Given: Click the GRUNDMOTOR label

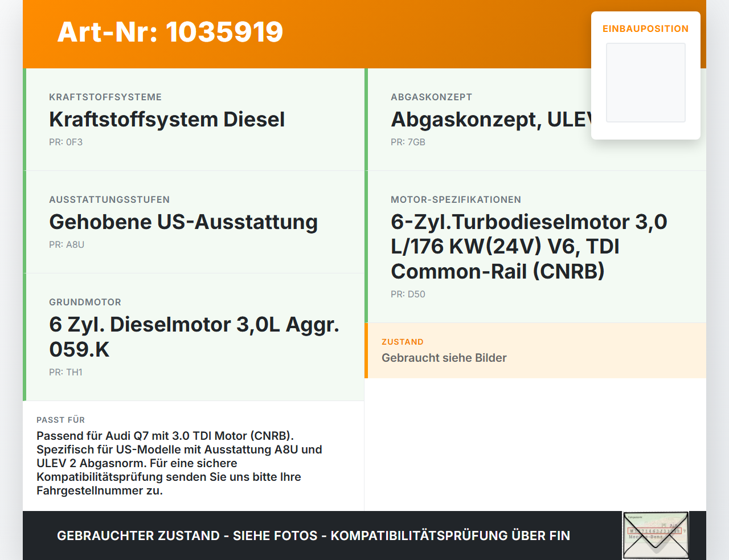Looking at the screenshot, I should tap(85, 302).
